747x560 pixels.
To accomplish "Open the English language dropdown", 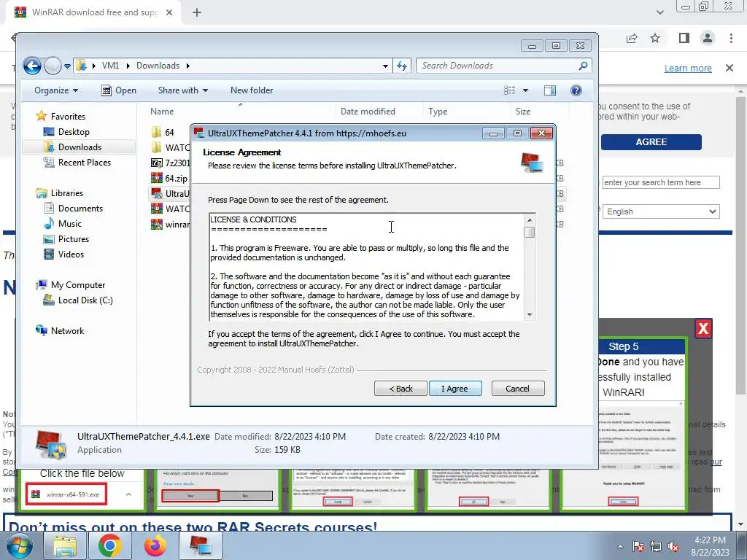I will click(x=661, y=211).
